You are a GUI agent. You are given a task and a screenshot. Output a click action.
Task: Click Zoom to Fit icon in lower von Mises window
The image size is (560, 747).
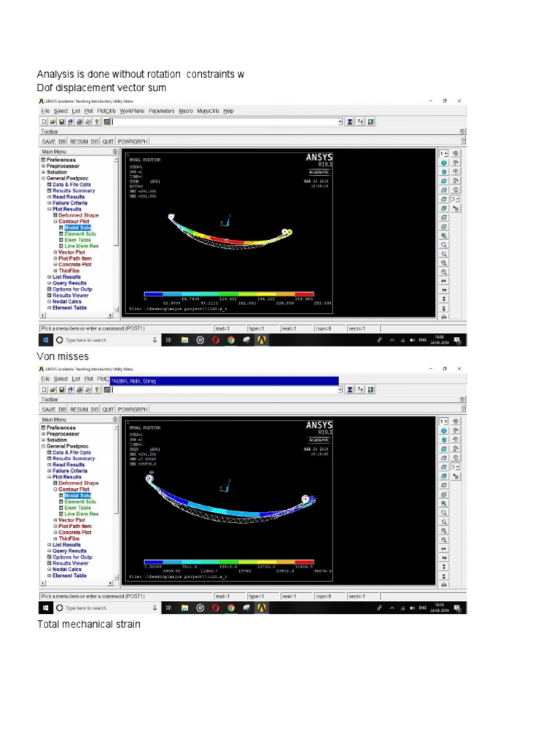(444, 503)
